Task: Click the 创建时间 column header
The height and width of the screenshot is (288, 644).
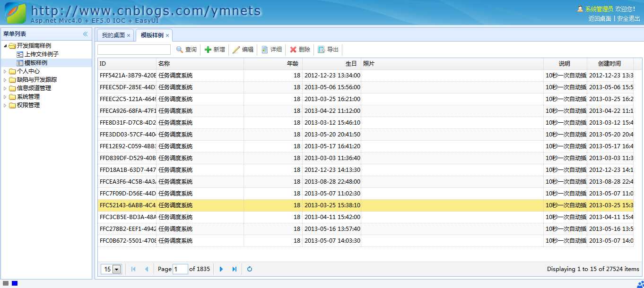Action: 610,64
